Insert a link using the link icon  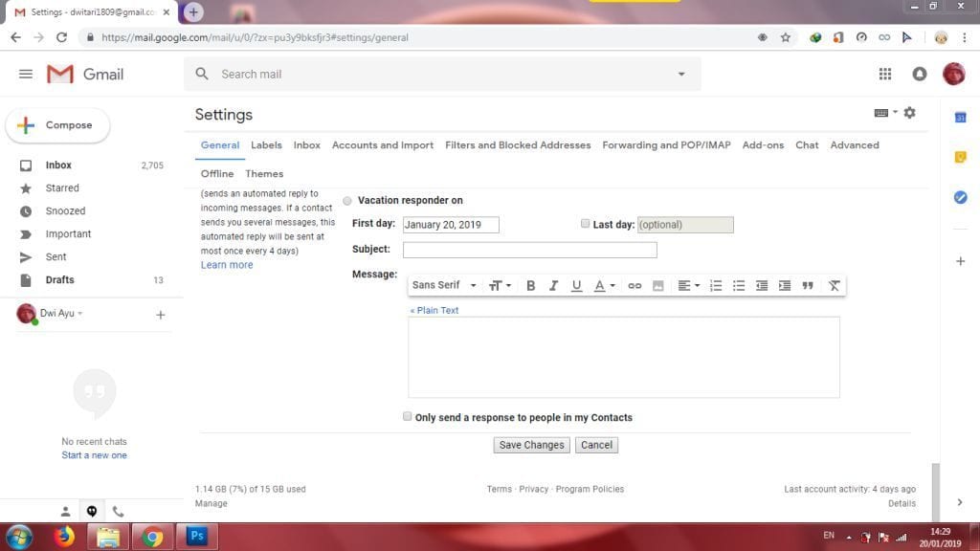(635, 285)
